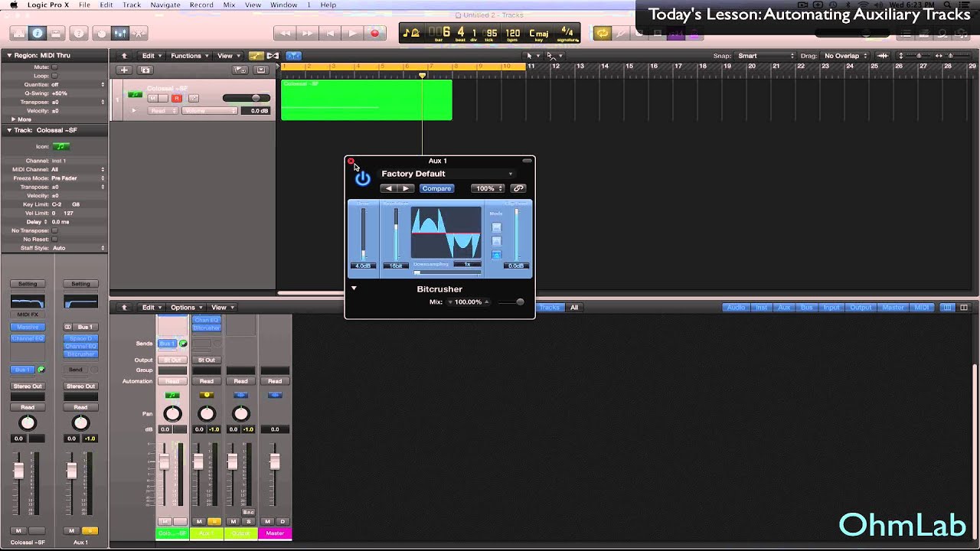Click the Compare button in Bitcrusher
Viewport: 980px width, 551px height.
(436, 188)
